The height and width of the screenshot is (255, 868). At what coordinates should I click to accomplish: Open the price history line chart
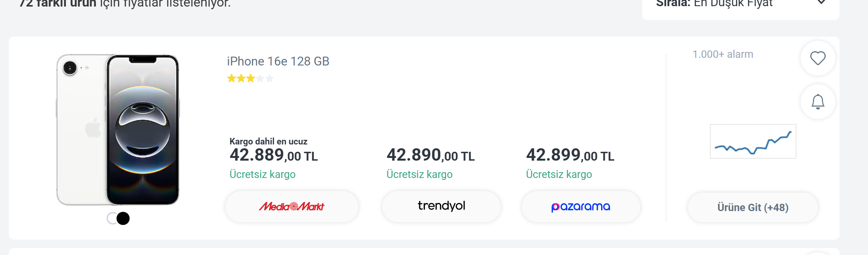point(753,141)
